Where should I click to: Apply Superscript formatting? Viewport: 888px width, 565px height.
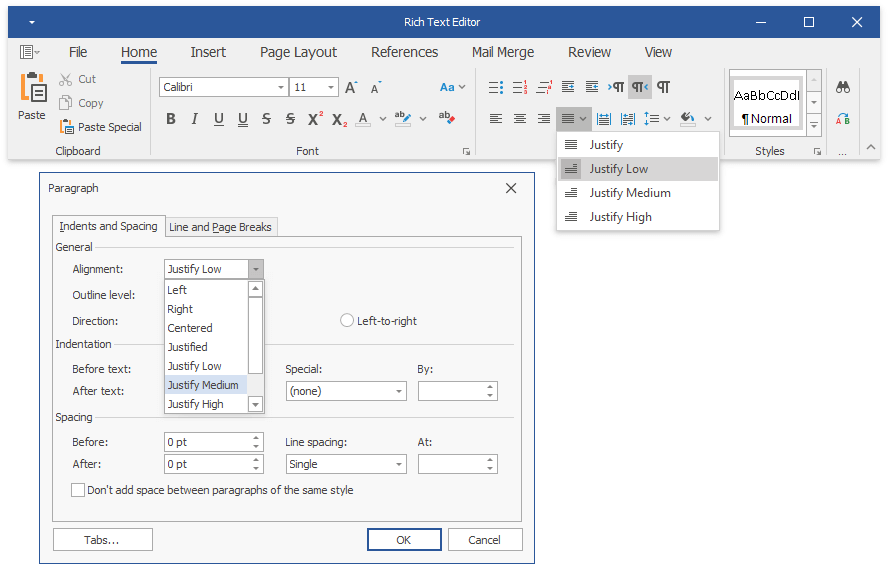(314, 119)
